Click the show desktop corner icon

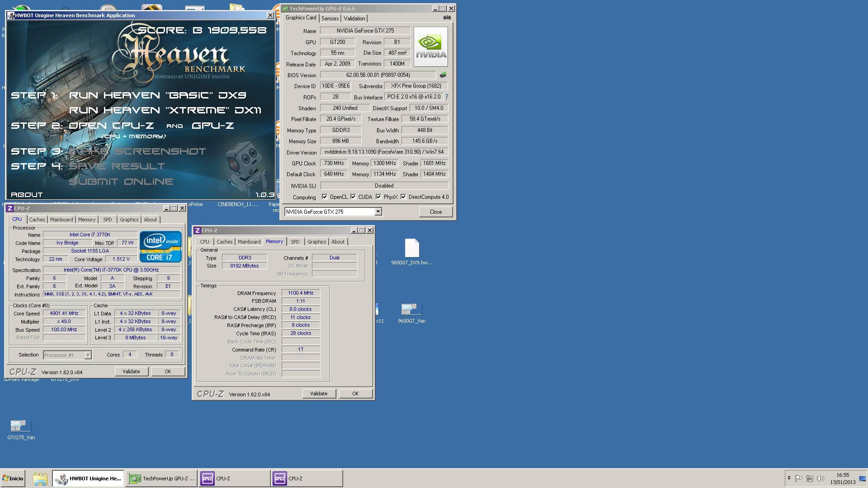863,479
